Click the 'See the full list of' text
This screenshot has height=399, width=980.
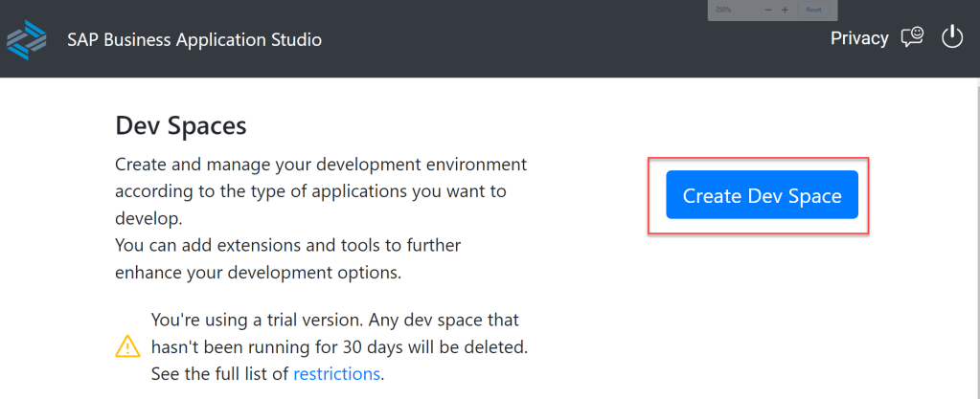[x=220, y=373]
